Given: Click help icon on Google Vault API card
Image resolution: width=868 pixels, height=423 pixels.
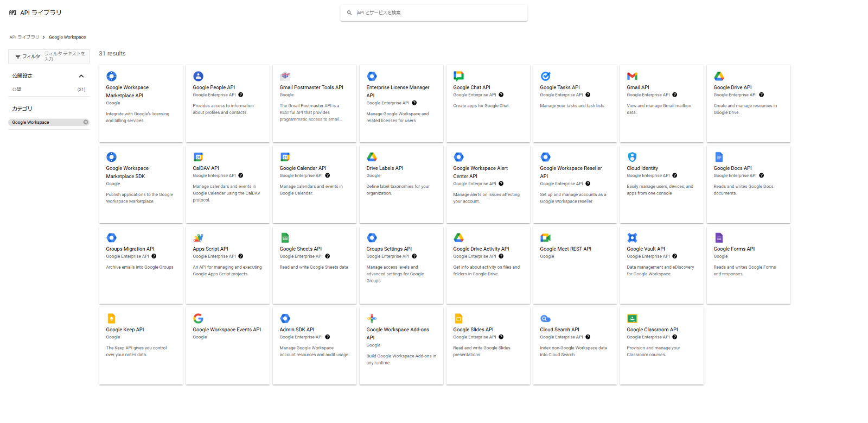Looking at the screenshot, I should coord(674,256).
